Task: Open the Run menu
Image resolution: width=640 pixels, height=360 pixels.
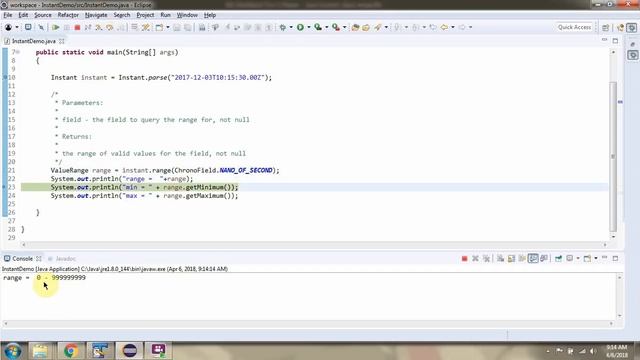Action: [165, 15]
